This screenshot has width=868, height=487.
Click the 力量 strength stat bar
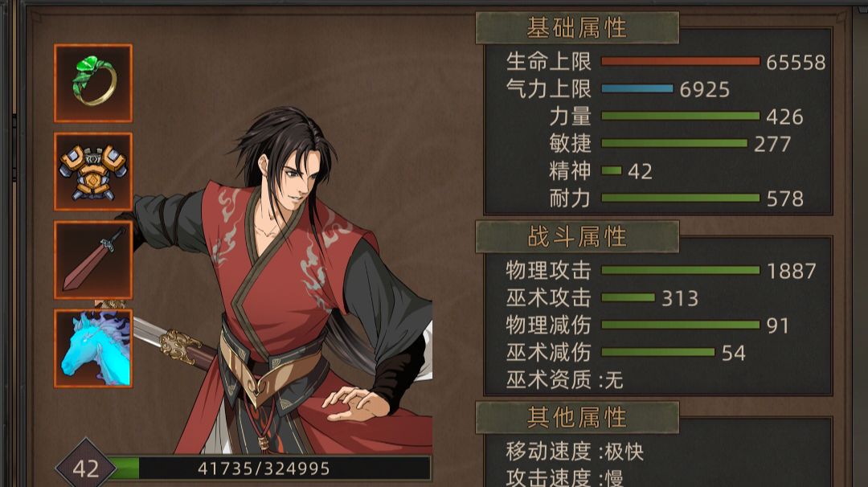(x=681, y=117)
